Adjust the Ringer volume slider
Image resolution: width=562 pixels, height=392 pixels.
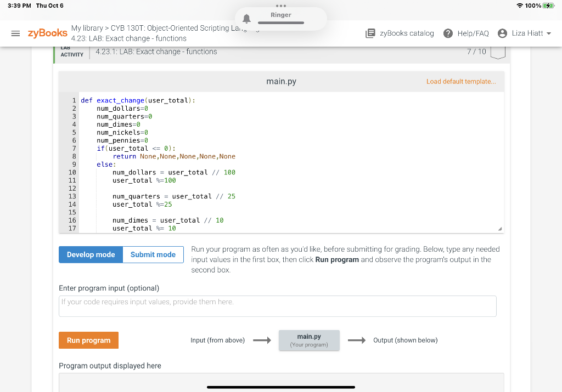(x=281, y=23)
